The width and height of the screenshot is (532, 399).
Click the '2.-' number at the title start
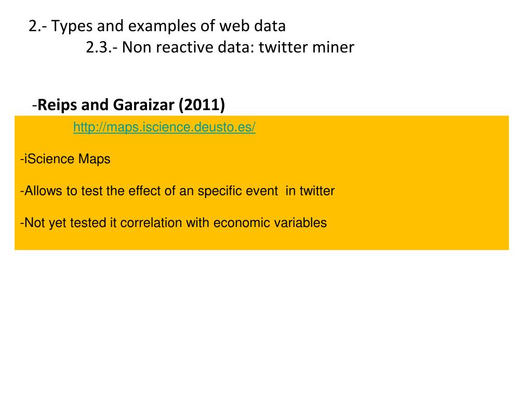pyautogui.click(x=37, y=26)
